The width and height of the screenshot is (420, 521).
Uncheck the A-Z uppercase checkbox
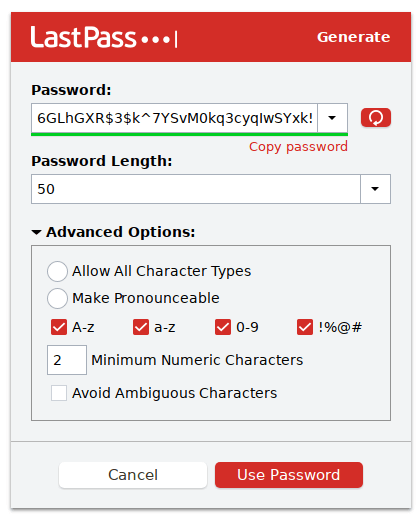tap(59, 327)
